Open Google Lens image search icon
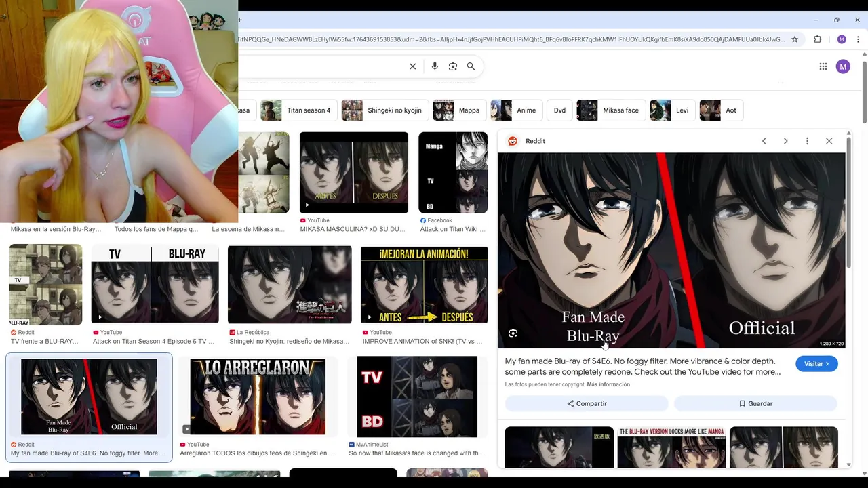 click(453, 66)
